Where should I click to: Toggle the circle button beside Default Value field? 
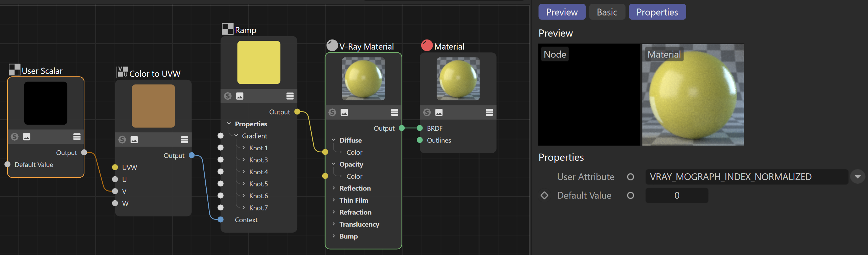coord(631,196)
